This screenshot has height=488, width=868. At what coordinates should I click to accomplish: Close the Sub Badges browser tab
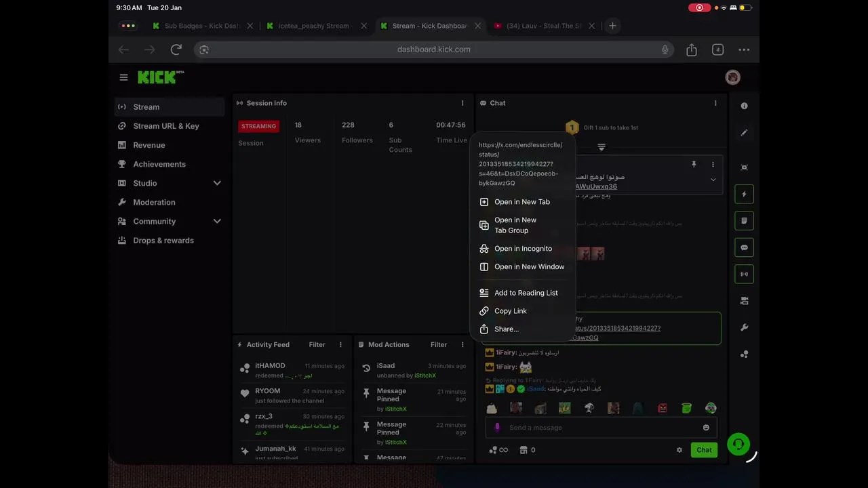click(250, 26)
